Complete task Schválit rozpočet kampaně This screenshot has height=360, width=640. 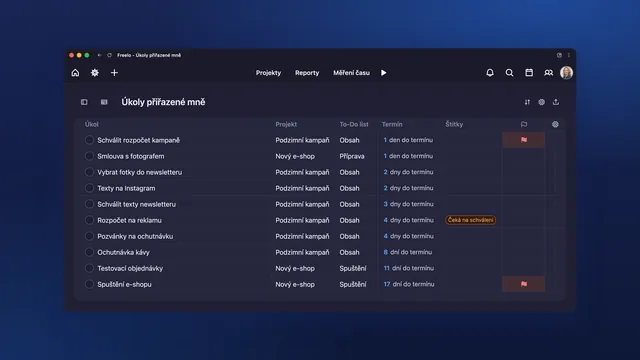tap(89, 140)
